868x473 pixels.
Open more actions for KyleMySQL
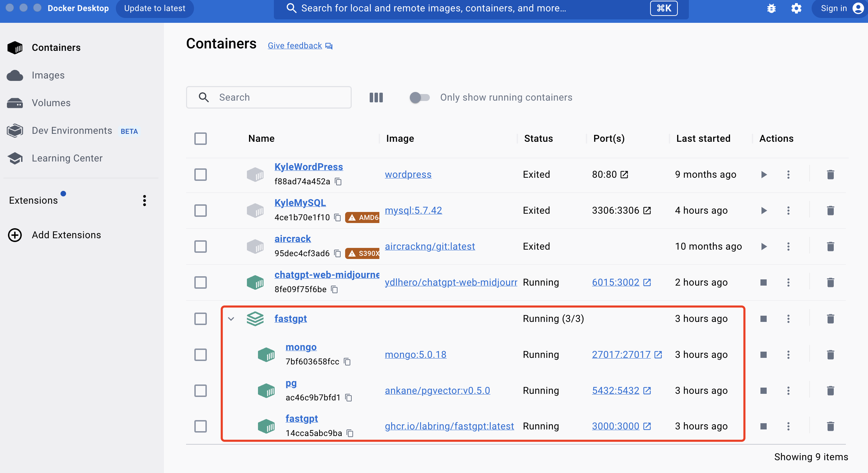tap(788, 211)
